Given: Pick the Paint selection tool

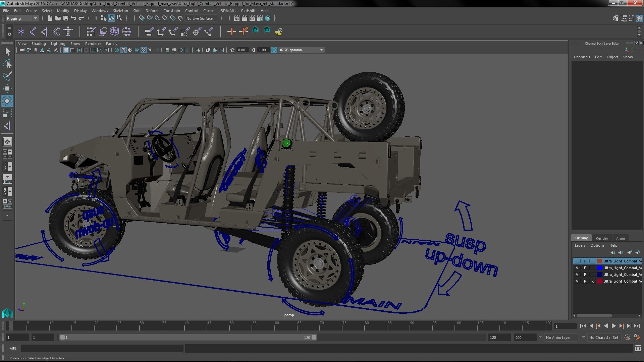Looking at the screenshot, I should tap(7, 76).
